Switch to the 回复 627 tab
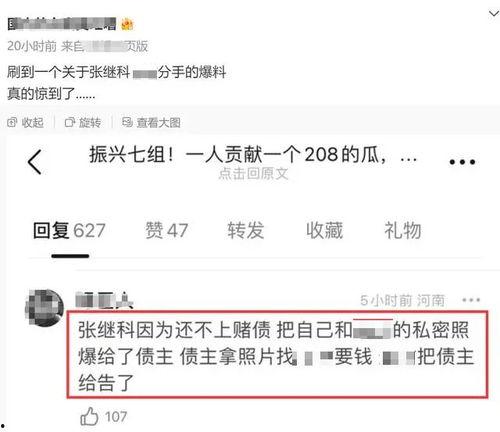The width and height of the screenshot is (500, 432). (69, 230)
